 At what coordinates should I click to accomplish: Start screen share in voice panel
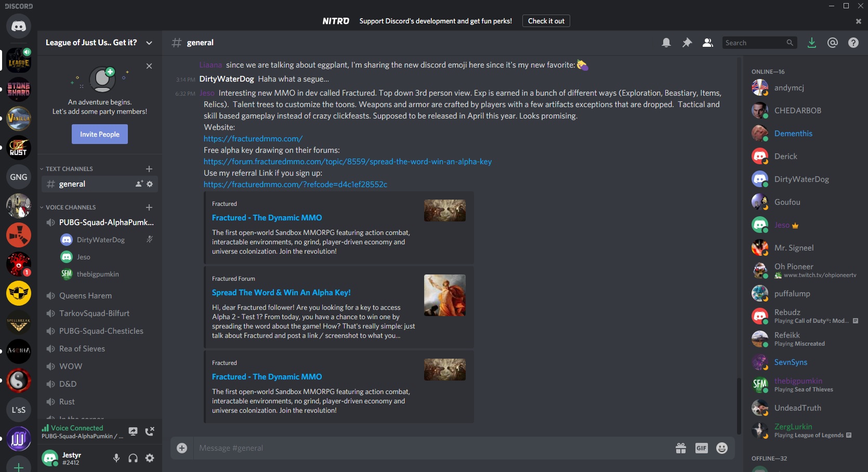point(133,431)
